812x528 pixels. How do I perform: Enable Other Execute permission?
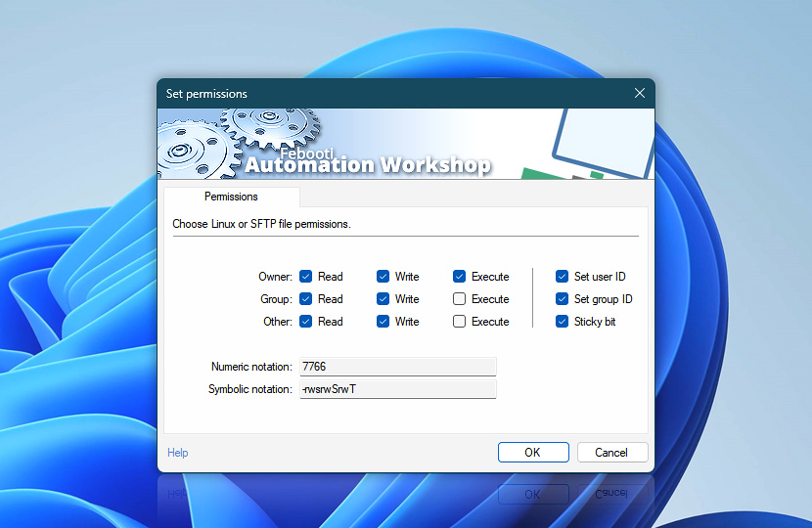pos(460,322)
